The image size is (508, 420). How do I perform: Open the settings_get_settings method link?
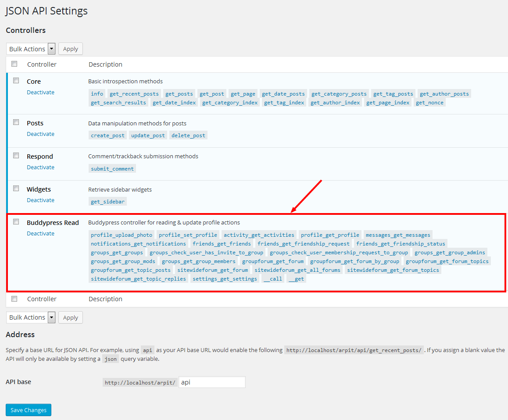point(225,278)
